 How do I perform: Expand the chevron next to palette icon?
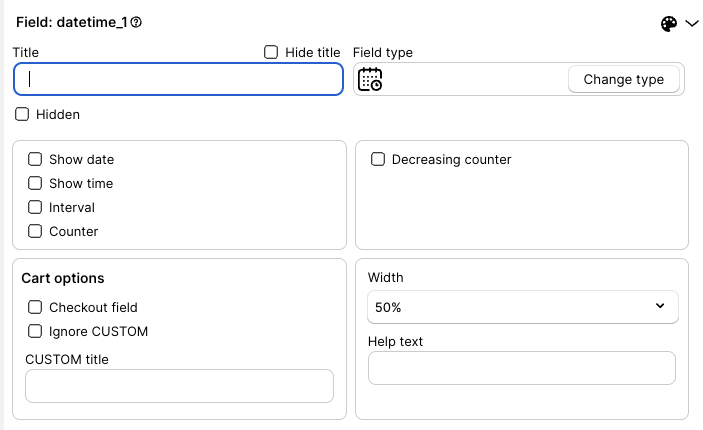692,23
